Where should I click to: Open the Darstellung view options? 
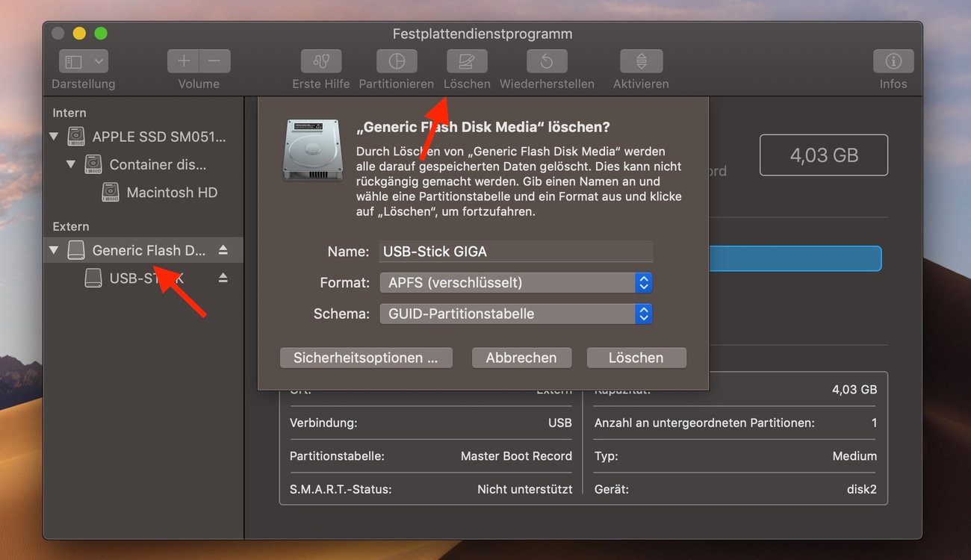point(83,61)
